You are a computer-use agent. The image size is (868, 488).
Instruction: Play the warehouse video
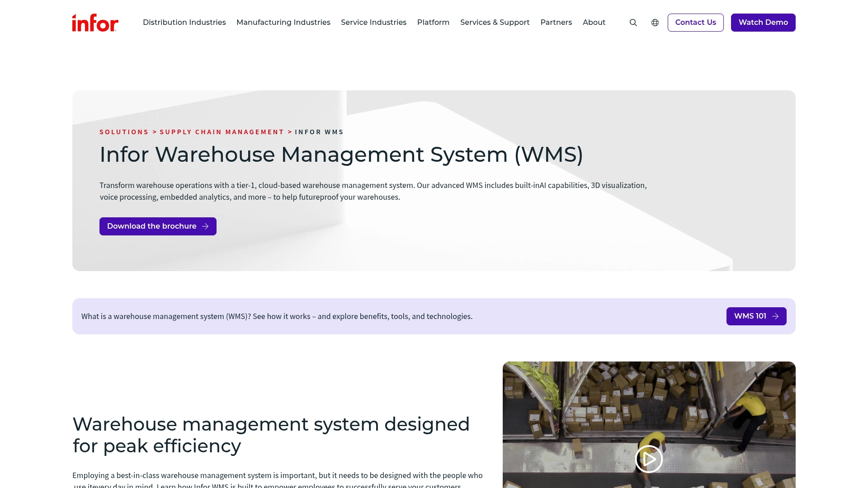(x=649, y=459)
